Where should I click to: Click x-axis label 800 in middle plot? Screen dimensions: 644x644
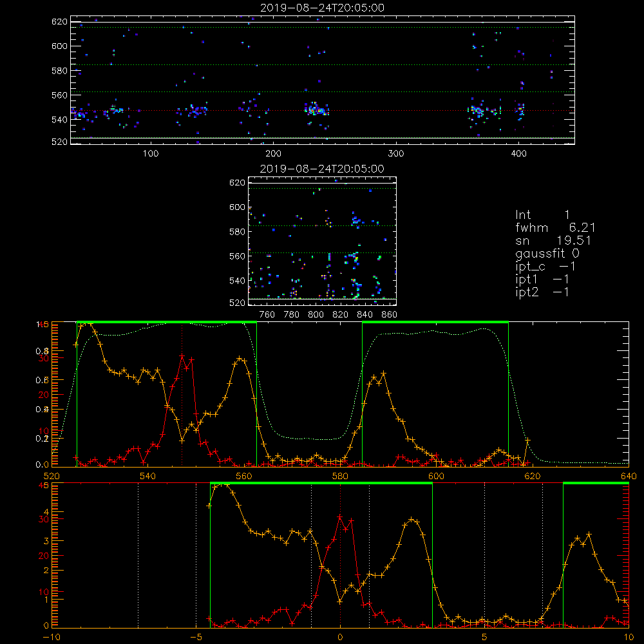click(316, 315)
